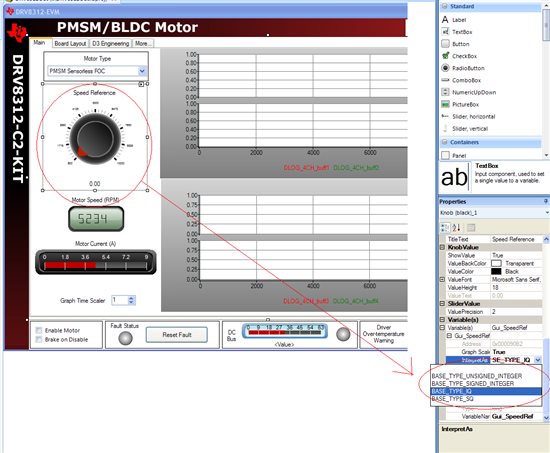The width and height of the screenshot is (550, 453).
Task: Choose BASE_TYPE_IQ from list
Action: click(486, 391)
